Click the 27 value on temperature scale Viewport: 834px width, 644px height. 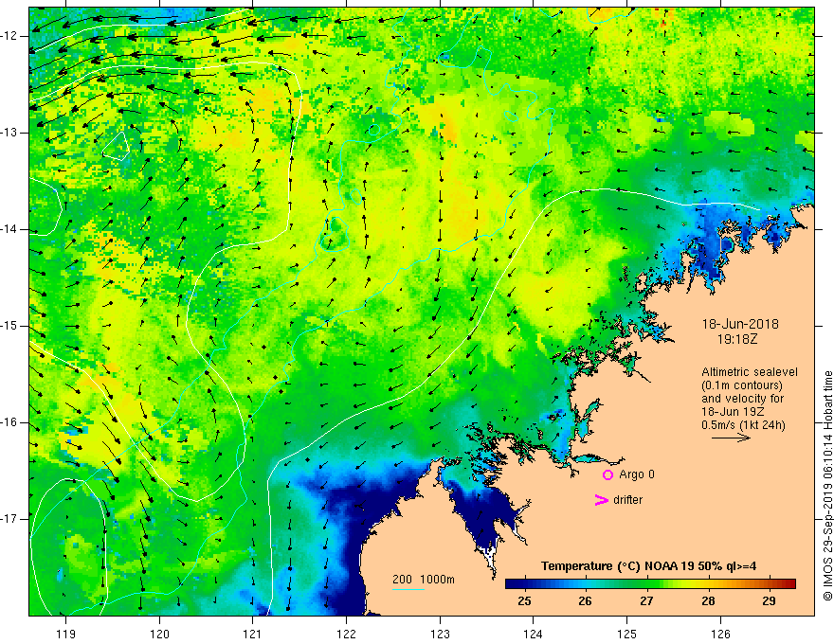(646, 601)
